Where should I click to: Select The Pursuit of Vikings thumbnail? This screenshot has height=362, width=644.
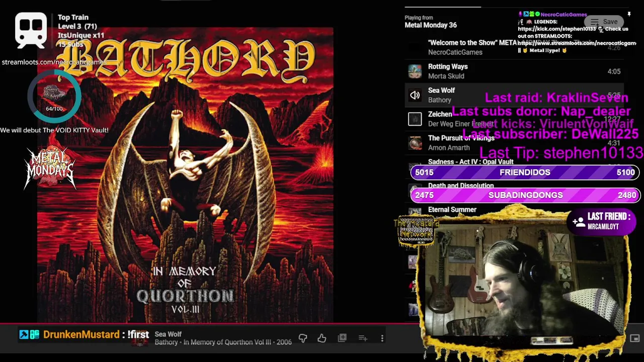415,143
